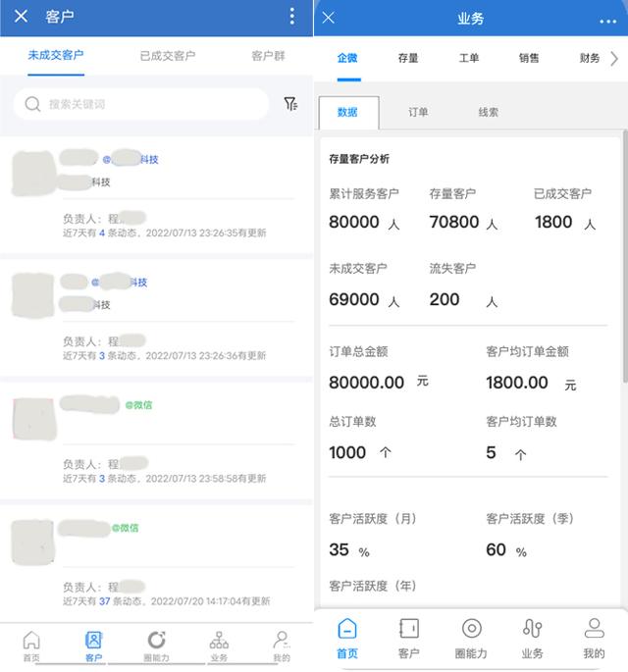The height and width of the screenshot is (672, 628).
Task: Tap 圈能力 target icon in right bottom bar
Action: (x=472, y=628)
